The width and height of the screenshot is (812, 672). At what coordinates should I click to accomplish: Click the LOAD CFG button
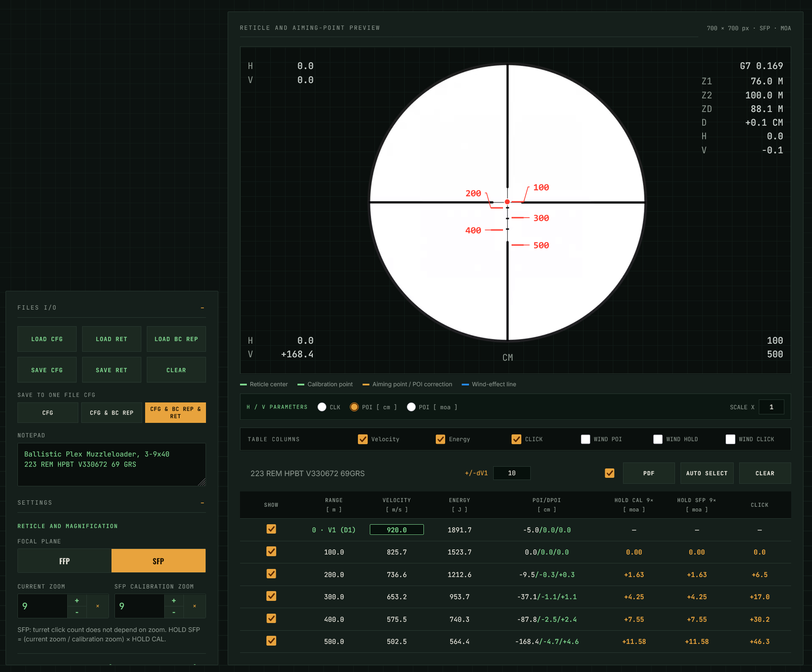coord(47,339)
